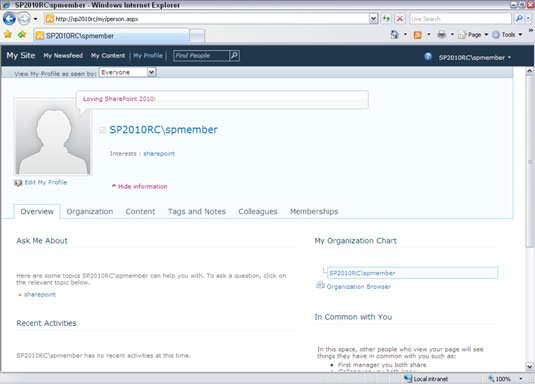Click the browser Forward arrow button
The width and height of the screenshot is (535, 384).
[24, 18]
